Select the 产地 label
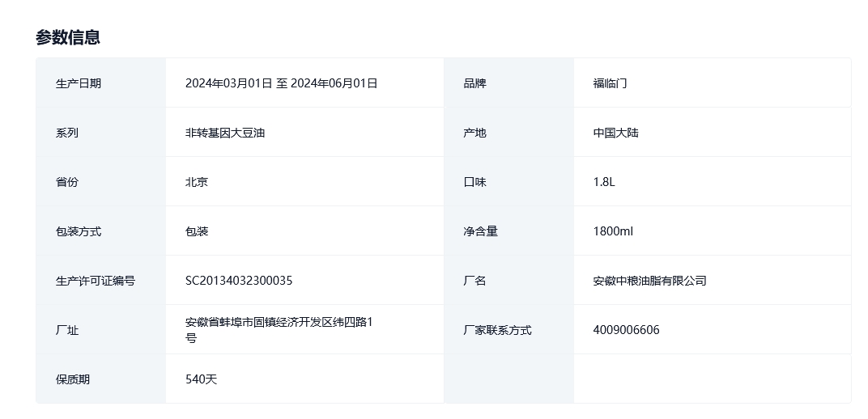868x419 pixels. click(x=474, y=133)
